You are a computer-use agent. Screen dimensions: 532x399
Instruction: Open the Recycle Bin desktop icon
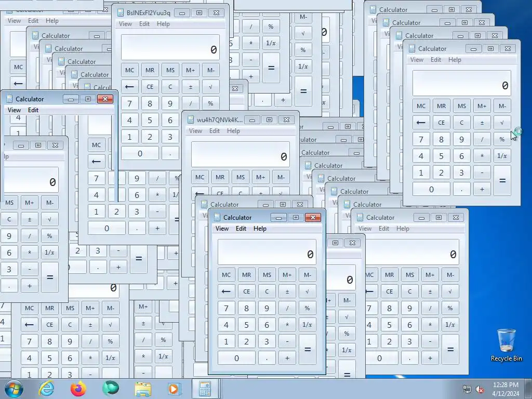pos(506,345)
